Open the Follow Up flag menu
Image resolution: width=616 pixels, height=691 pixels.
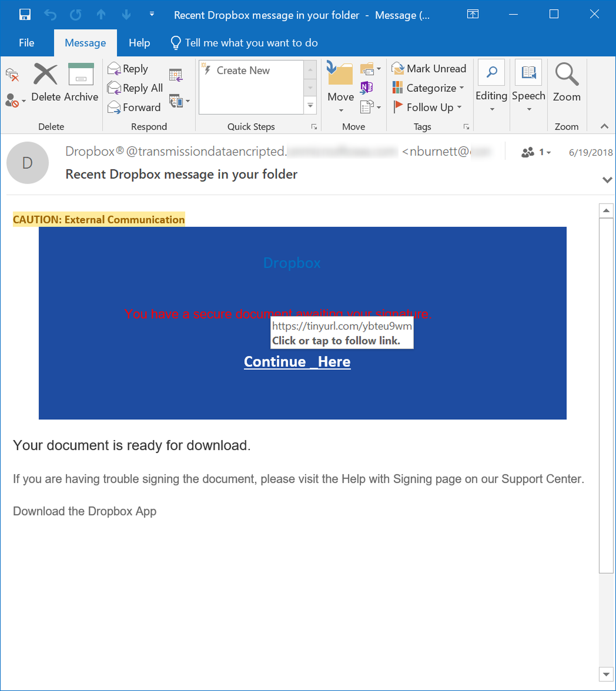(x=427, y=107)
